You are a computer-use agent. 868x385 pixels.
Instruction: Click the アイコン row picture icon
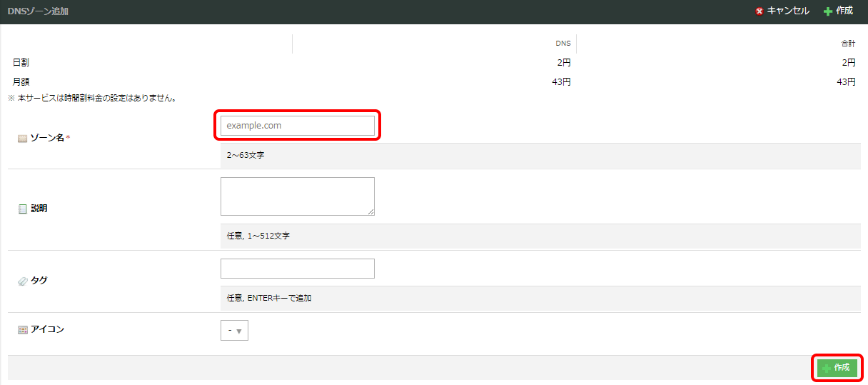coord(22,329)
